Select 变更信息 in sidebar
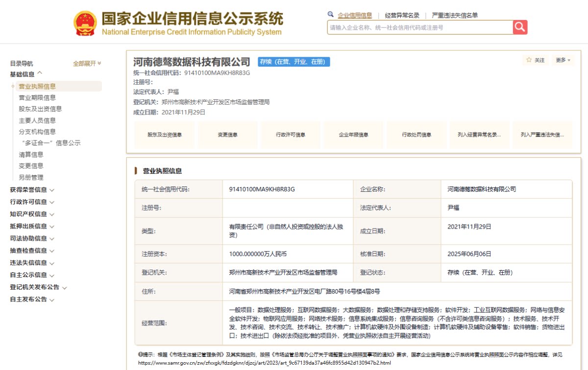Screen dimensions: 588x370 coord(31,166)
